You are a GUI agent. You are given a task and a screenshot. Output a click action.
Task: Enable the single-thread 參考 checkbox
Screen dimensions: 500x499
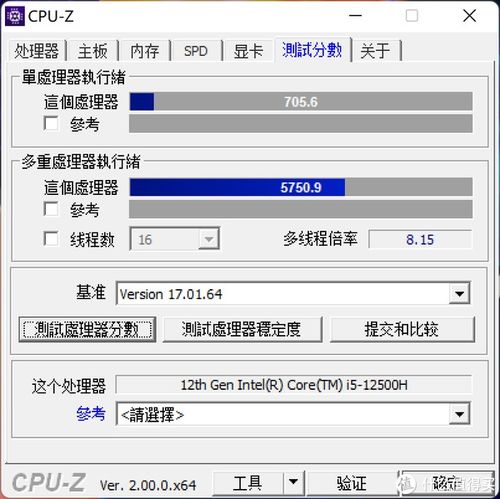pyautogui.click(x=51, y=123)
